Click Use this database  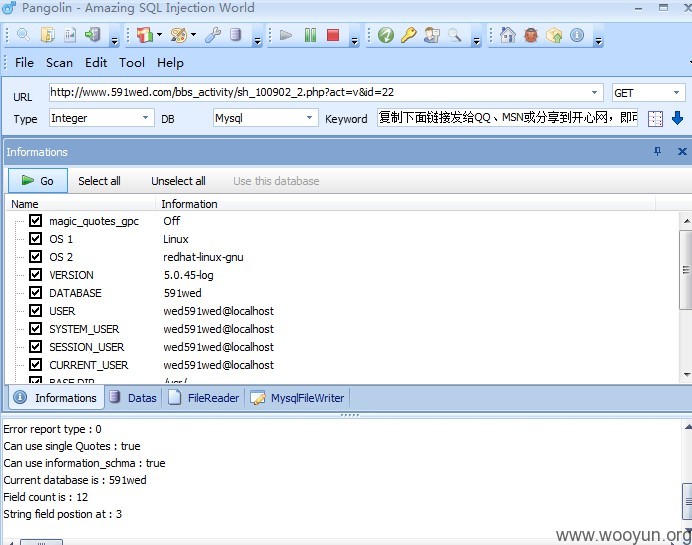(276, 181)
